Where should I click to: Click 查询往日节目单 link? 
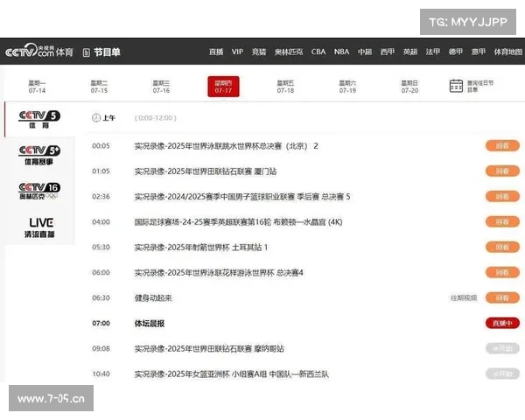click(x=480, y=86)
